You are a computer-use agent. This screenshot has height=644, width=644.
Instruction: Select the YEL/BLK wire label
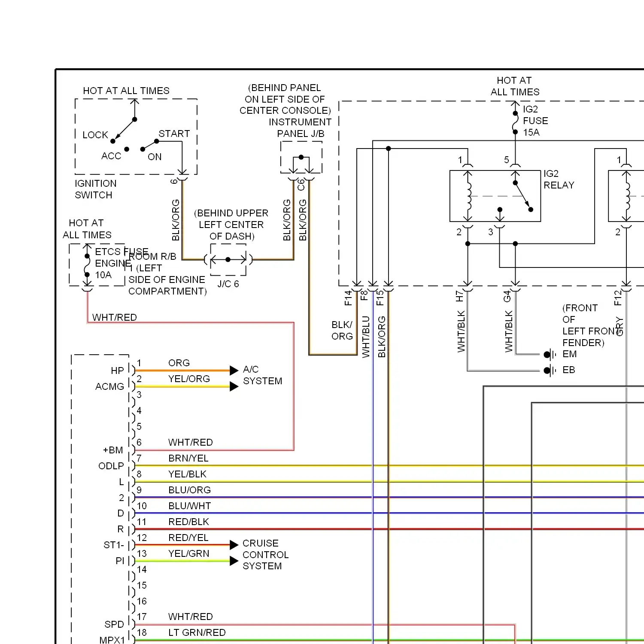[187, 474]
